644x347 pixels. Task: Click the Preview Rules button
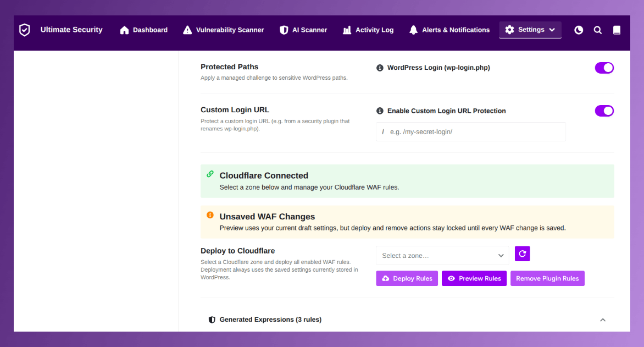(474, 278)
